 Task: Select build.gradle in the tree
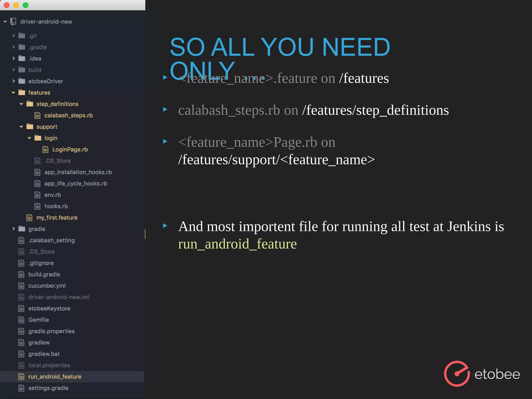click(x=44, y=274)
